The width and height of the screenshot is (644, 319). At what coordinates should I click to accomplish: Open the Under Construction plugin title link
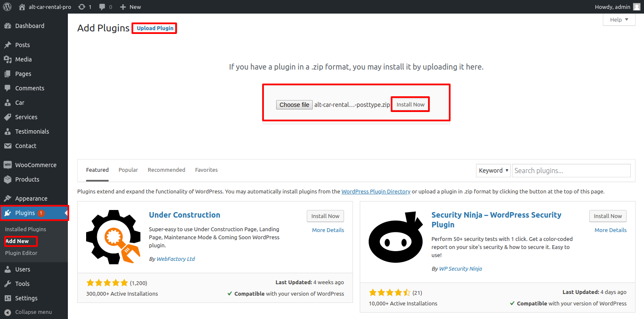pos(185,215)
